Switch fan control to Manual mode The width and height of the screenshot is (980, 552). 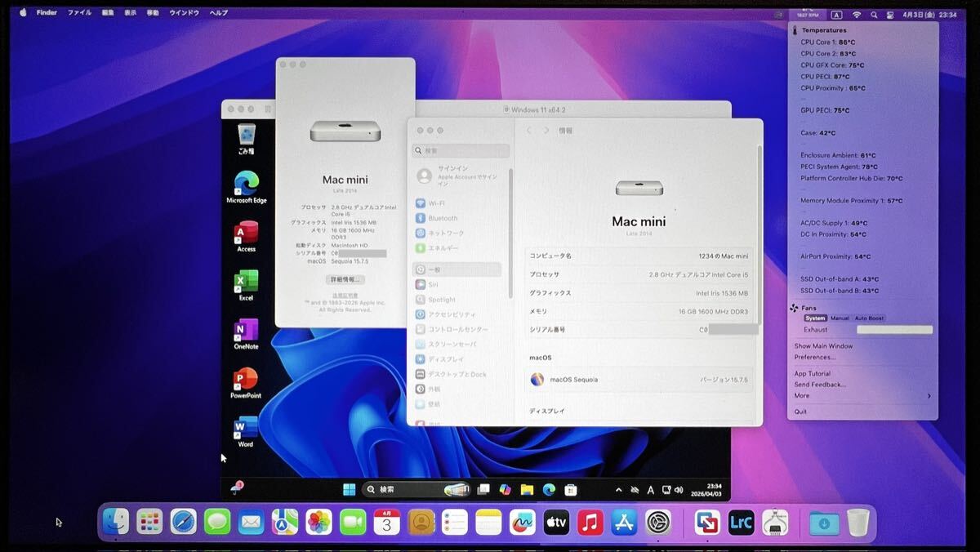(x=840, y=318)
